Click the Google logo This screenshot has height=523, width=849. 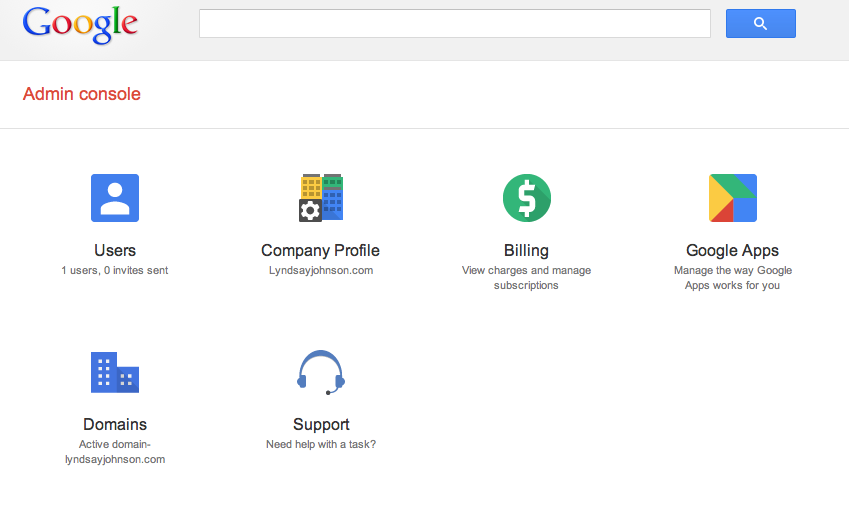click(80, 25)
